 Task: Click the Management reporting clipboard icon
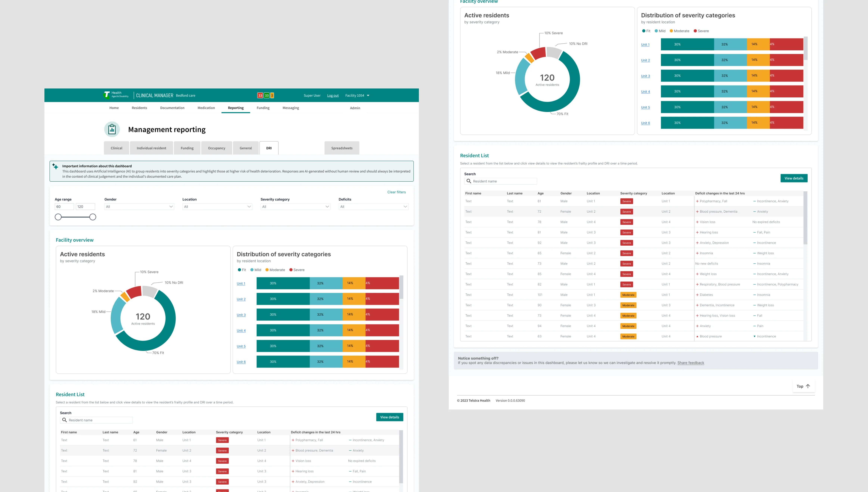coord(112,129)
